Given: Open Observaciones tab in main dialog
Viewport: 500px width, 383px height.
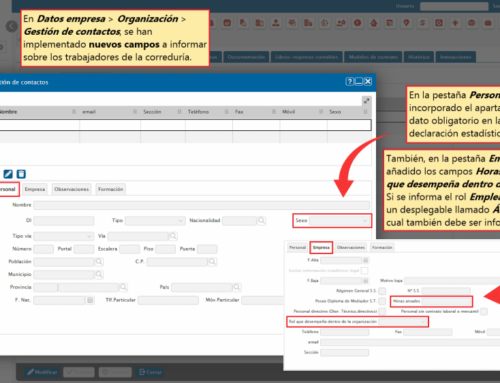Looking at the screenshot, I should (72, 189).
